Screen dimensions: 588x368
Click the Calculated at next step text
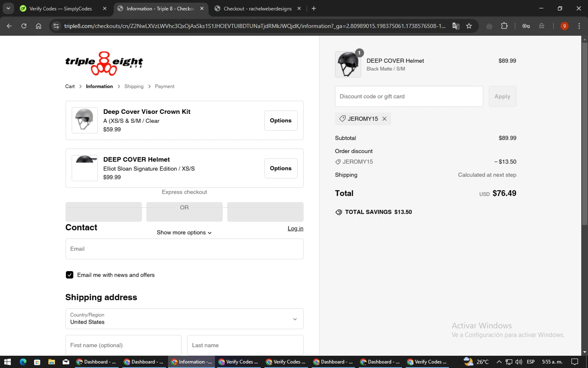point(487,175)
